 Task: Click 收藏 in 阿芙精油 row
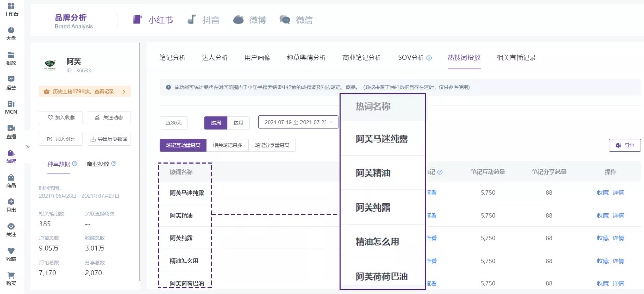tap(603, 216)
